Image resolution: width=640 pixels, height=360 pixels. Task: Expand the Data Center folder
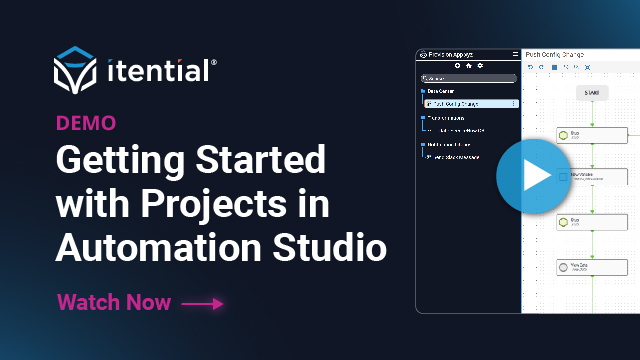point(438,91)
